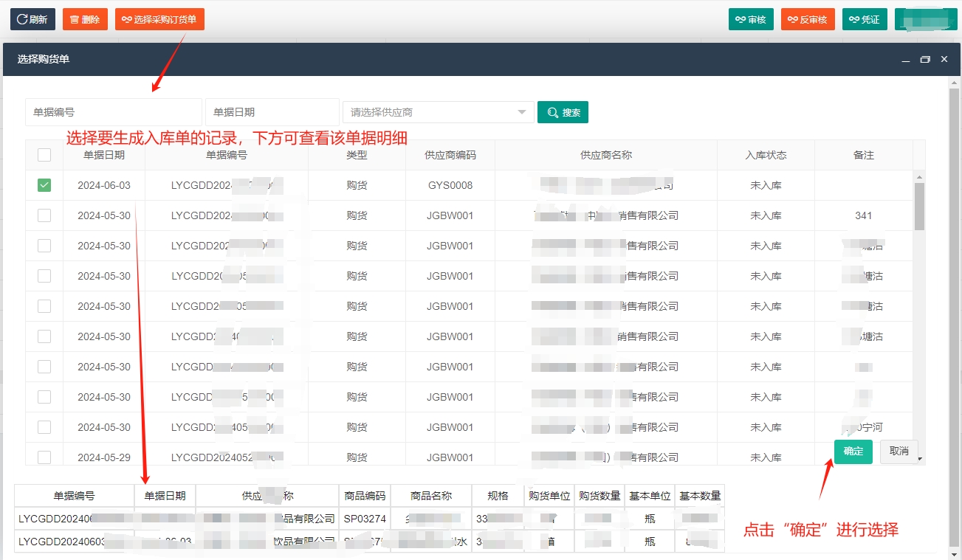Uncheck the 2024-06-03 order row
The height and width of the screenshot is (560, 962).
tap(44, 185)
